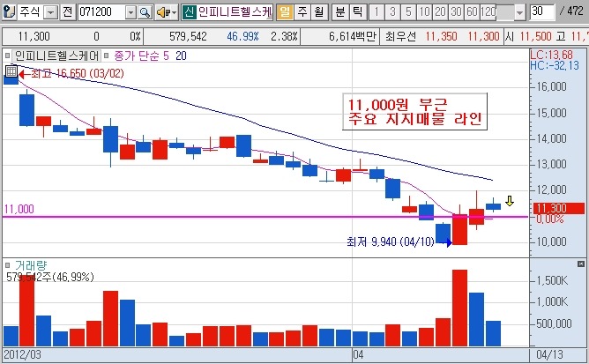Viewport: 589px width, 364px height.
Task: Toggle the 종가 단순 moving average legend box
Action: point(106,56)
